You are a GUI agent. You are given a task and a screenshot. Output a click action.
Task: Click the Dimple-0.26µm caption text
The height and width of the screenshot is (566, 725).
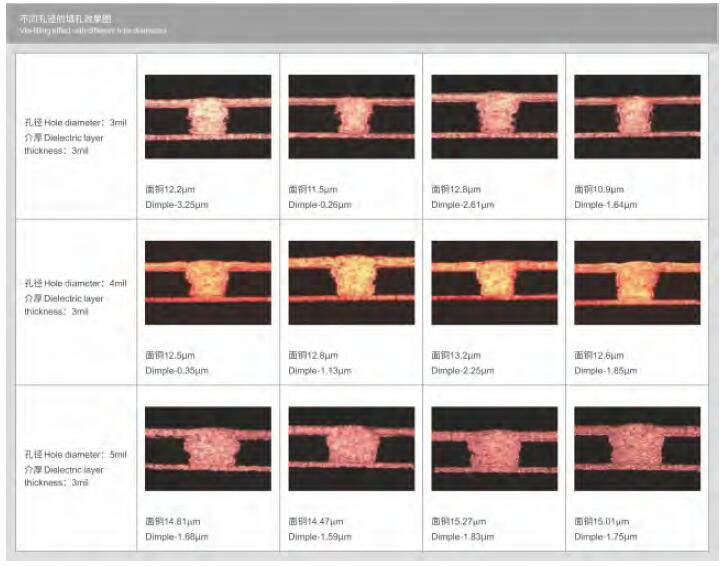click(x=320, y=205)
